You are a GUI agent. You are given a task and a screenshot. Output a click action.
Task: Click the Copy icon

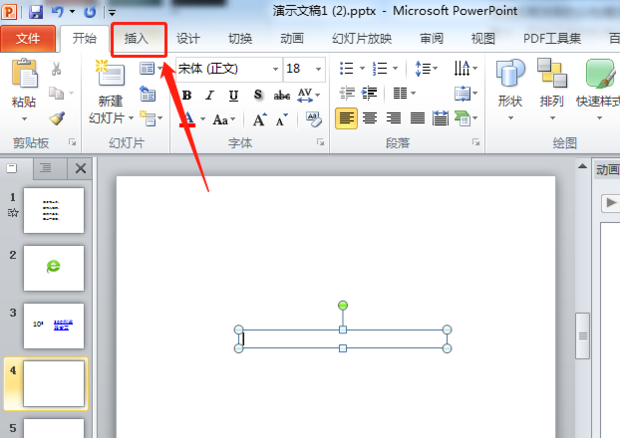click(57, 93)
